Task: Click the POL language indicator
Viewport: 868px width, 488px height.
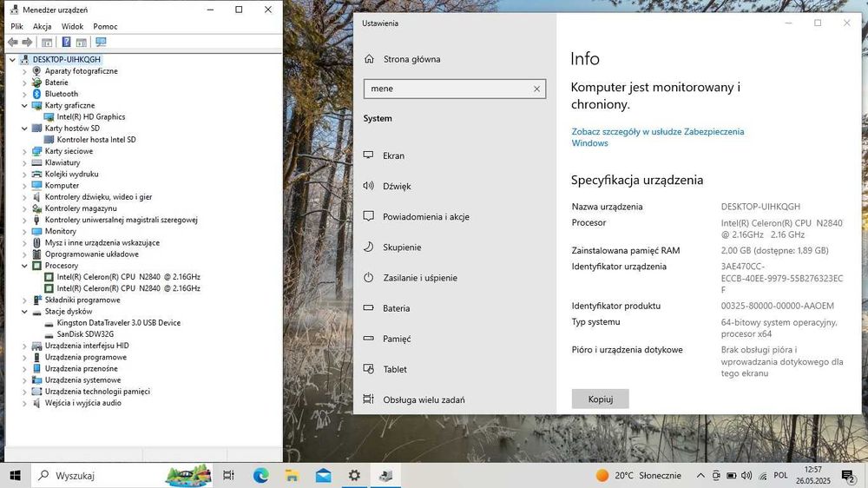Action: 780,475
